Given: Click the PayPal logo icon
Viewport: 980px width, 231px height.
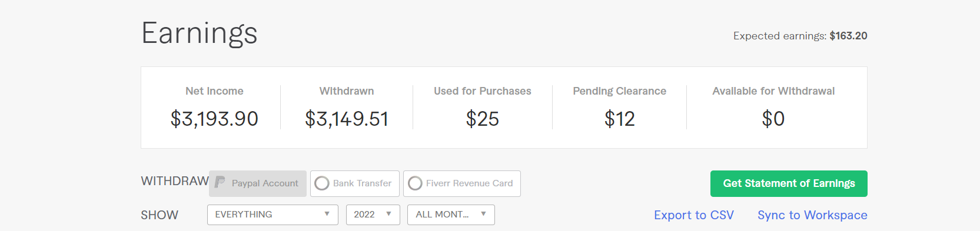Looking at the screenshot, I should tap(220, 183).
